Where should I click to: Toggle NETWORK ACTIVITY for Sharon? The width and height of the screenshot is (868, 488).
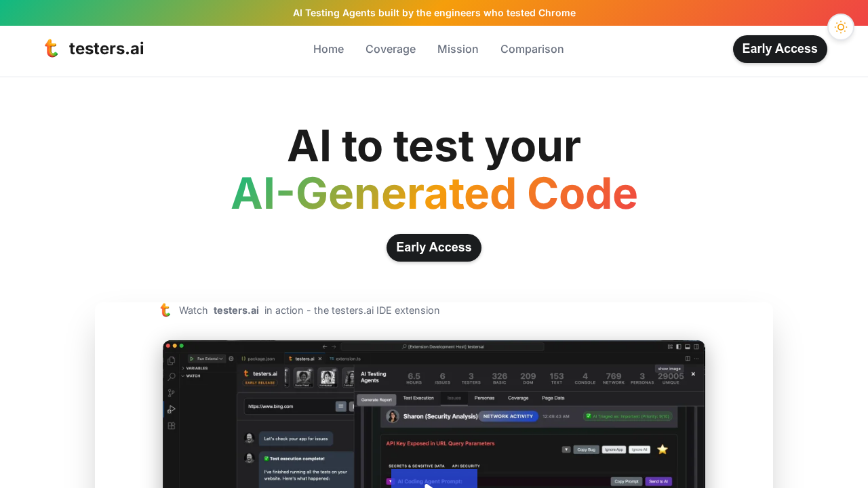point(508,416)
